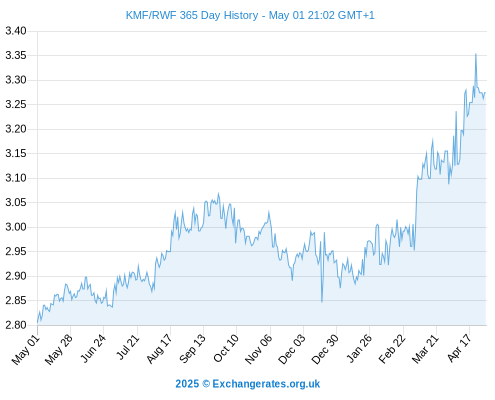Select the Feb 22 axis label
495x400 pixels.
(392, 349)
